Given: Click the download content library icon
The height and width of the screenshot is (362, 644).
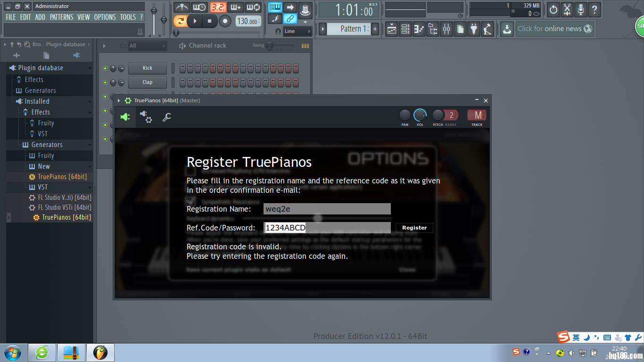Looking at the screenshot, I should [x=507, y=29].
